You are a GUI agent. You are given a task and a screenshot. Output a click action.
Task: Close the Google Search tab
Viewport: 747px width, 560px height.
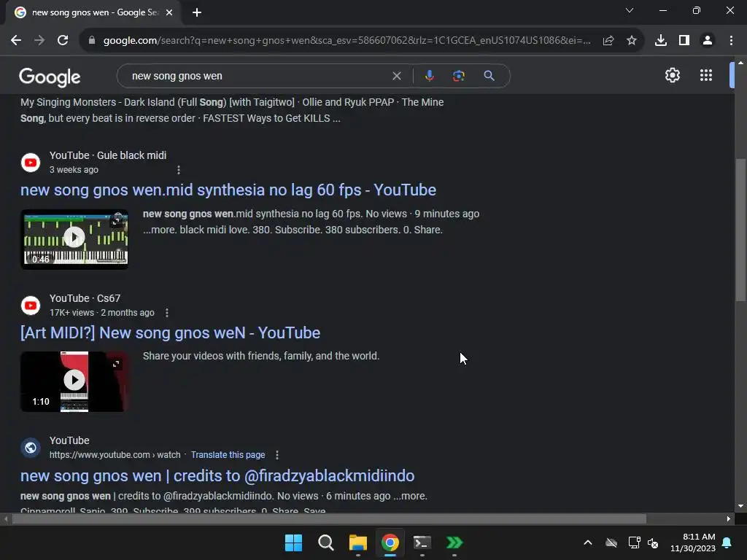[x=169, y=12]
